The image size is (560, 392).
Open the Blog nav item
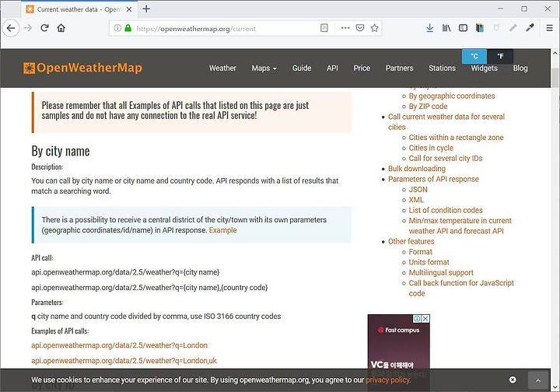(x=520, y=68)
